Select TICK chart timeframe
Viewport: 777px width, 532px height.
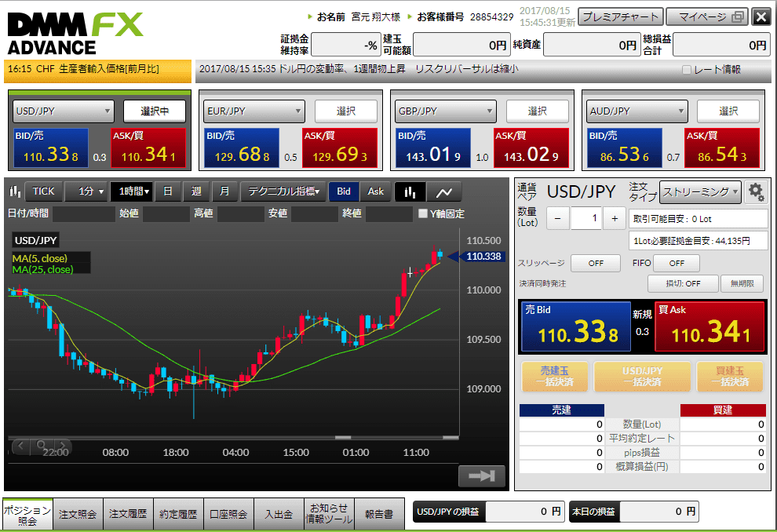(x=44, y=191)
